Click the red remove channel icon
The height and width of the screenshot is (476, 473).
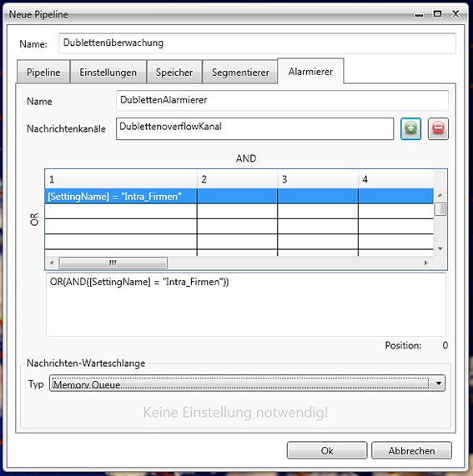438,128
